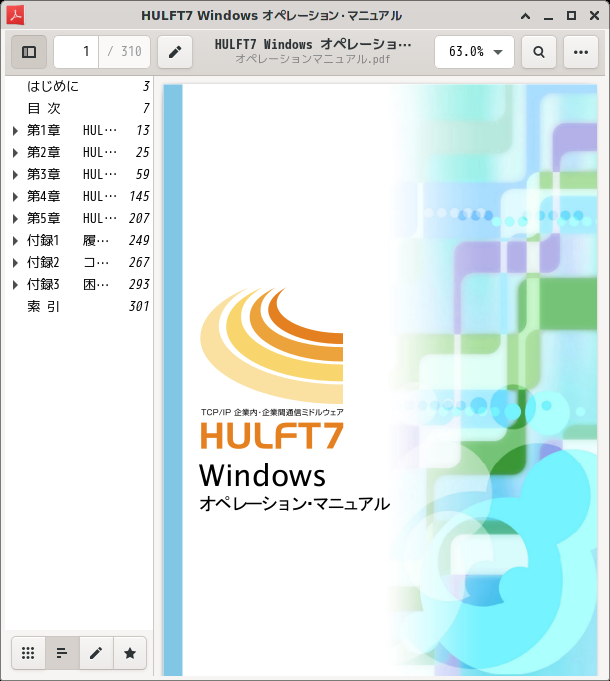Screen dimensions: 610x681
Task: Click the keep-above arrow window button
Action: pos(525,16)
